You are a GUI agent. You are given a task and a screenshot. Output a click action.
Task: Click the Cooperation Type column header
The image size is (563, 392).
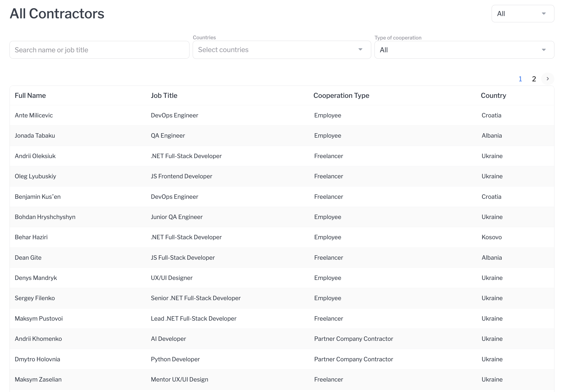[341, 95]
